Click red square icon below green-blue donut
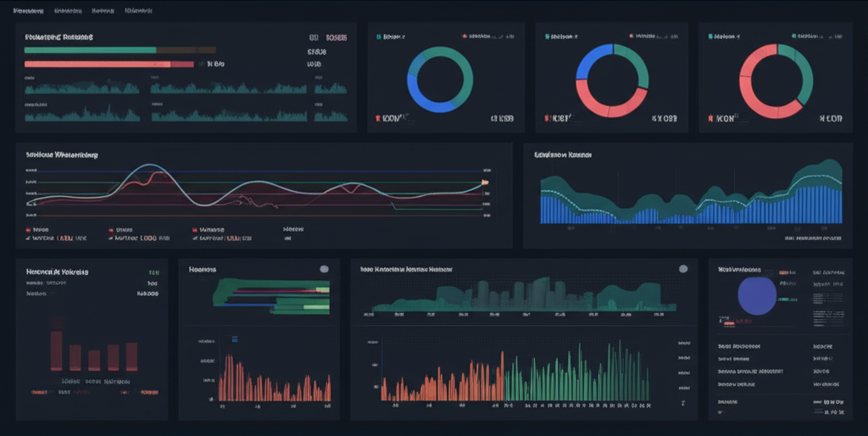Screen dimensions: 868x436 coord(378,119)
